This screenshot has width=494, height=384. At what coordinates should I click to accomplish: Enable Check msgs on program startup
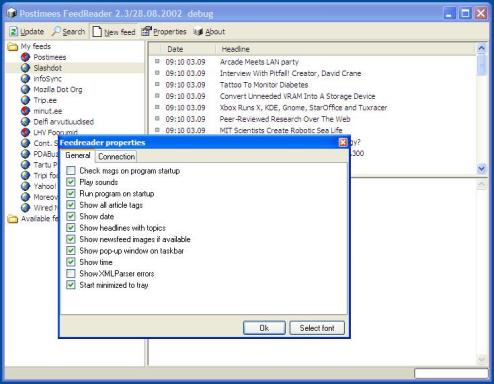coord(71,171)
